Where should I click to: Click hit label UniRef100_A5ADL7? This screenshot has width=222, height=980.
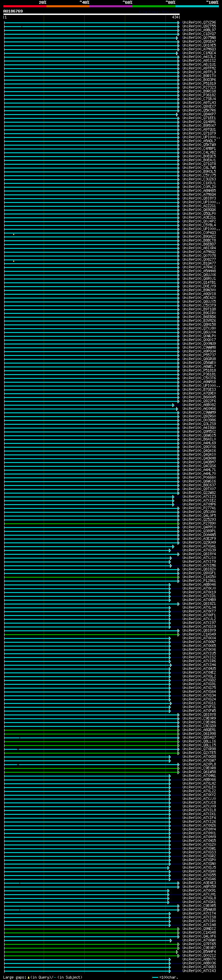tap(199, 141)
